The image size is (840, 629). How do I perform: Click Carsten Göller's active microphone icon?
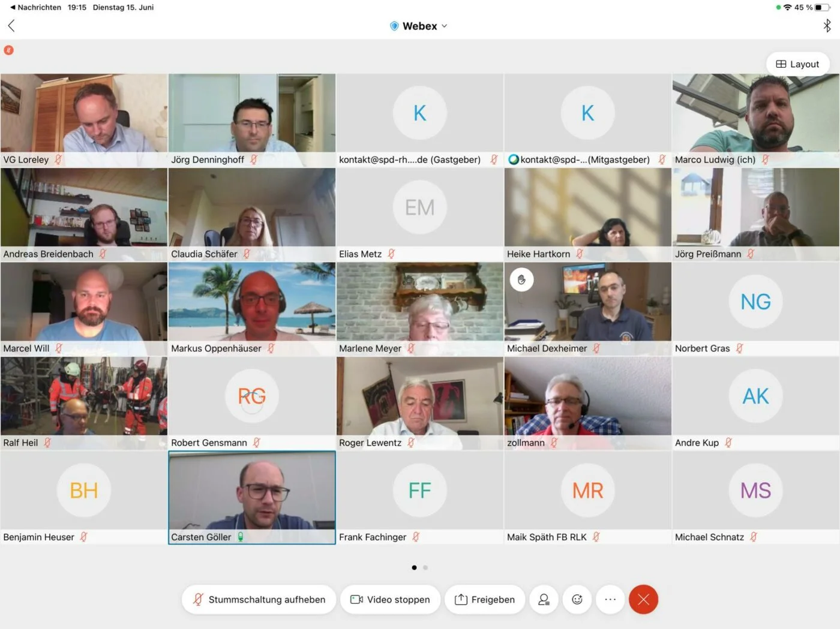coord(241,537)
